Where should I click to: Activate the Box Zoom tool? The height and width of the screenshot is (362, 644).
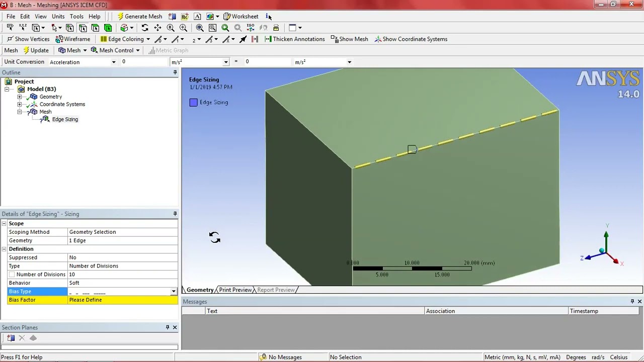[x=183, y=28]
